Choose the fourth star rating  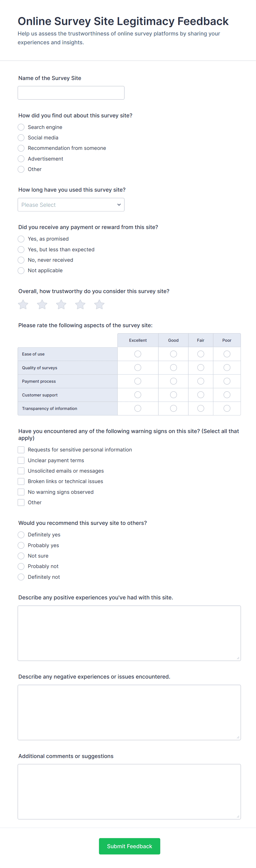point(80,305)
